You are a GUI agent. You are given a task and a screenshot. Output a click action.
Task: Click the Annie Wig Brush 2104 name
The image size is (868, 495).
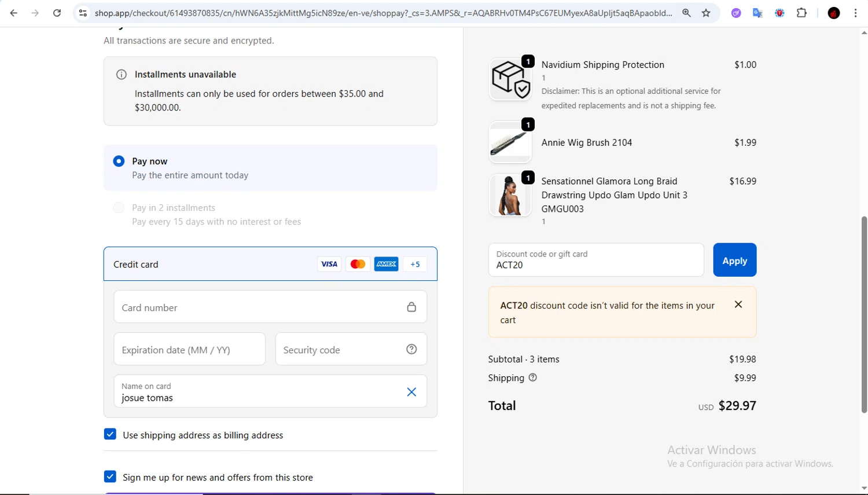coord(587,142)
